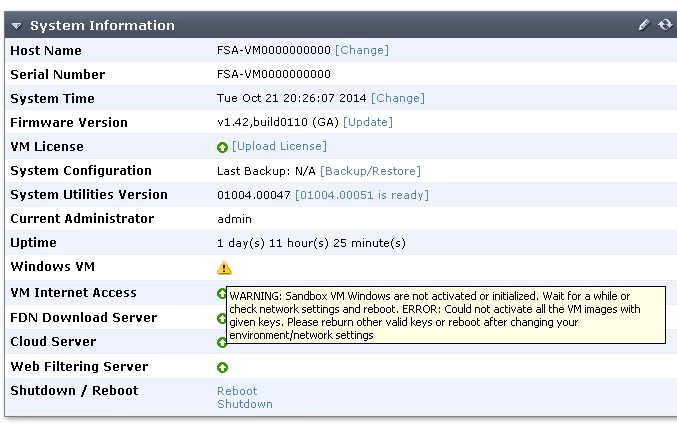This screenshot has height=429, width=677.
Task: Click the Cloud Server green status icon
Action: coord(222,343)
